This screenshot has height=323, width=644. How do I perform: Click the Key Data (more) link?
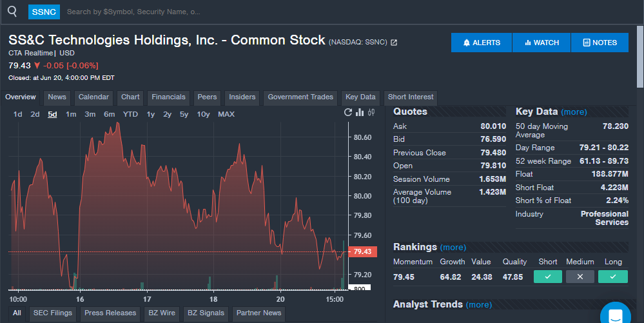(x=574, y=112)
